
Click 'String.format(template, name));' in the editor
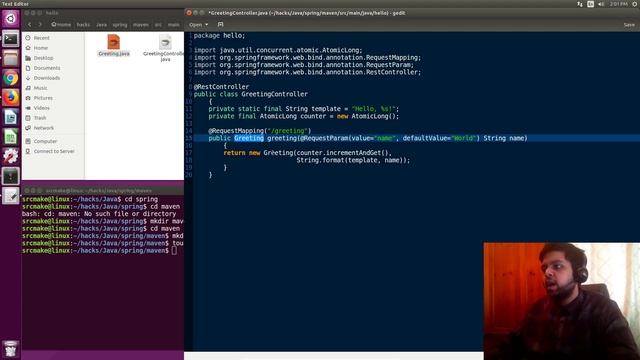(353, 160)
